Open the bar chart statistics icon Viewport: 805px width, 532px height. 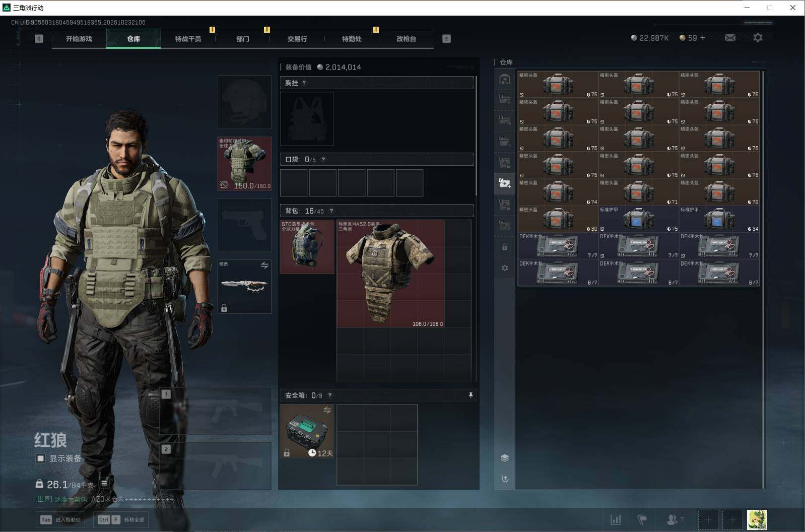pos(616,519)
